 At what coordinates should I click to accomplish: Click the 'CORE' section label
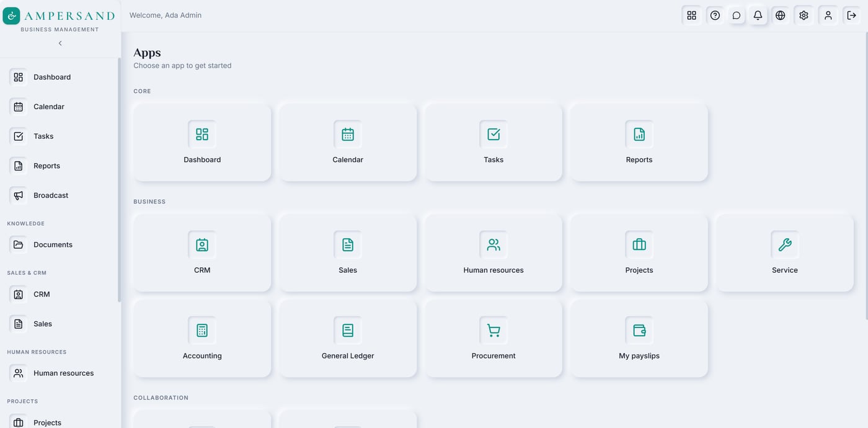[142, 91]
